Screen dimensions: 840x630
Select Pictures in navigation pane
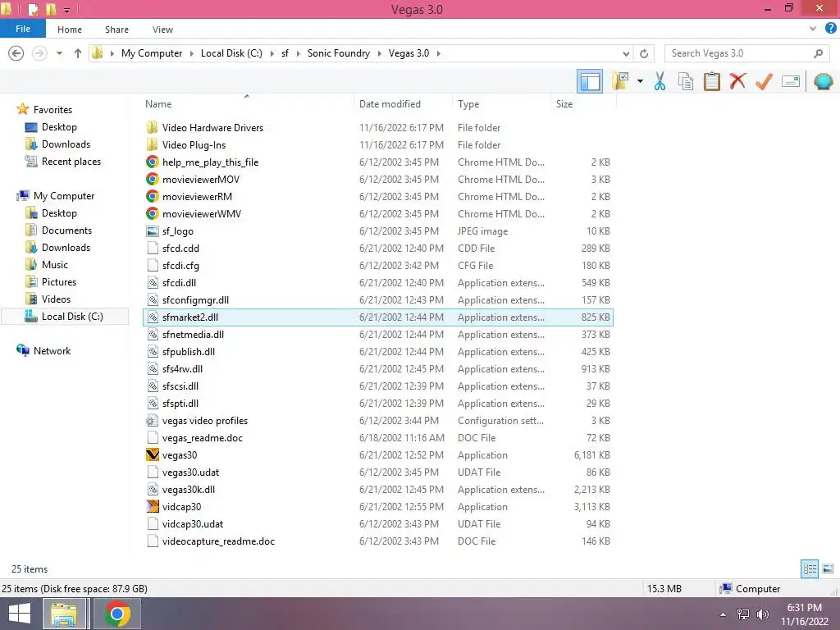[59, 282]
